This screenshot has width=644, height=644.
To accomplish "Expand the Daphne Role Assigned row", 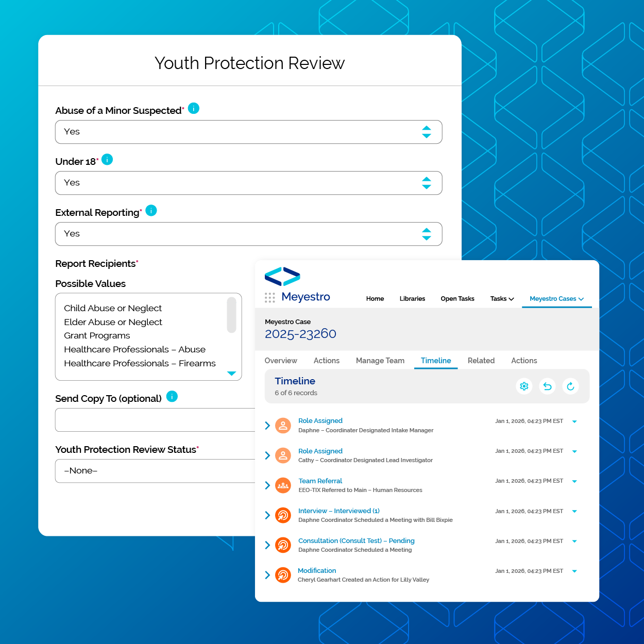I will click(267, 426).
